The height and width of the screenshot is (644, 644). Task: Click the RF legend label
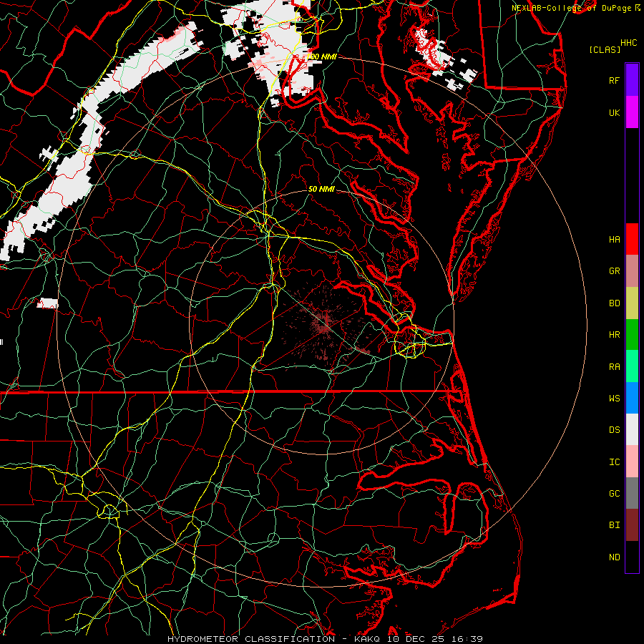pos(615,80)
